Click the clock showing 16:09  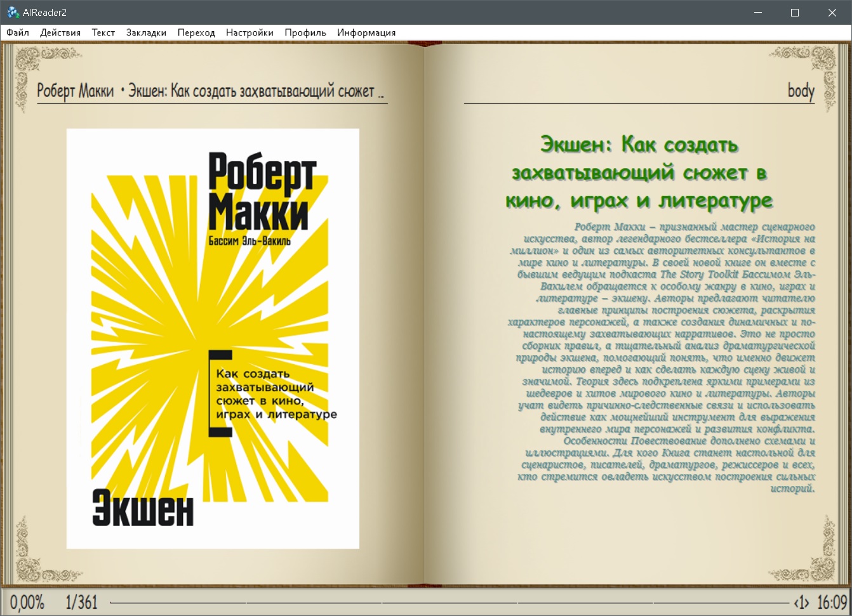[x=832, y=602]
